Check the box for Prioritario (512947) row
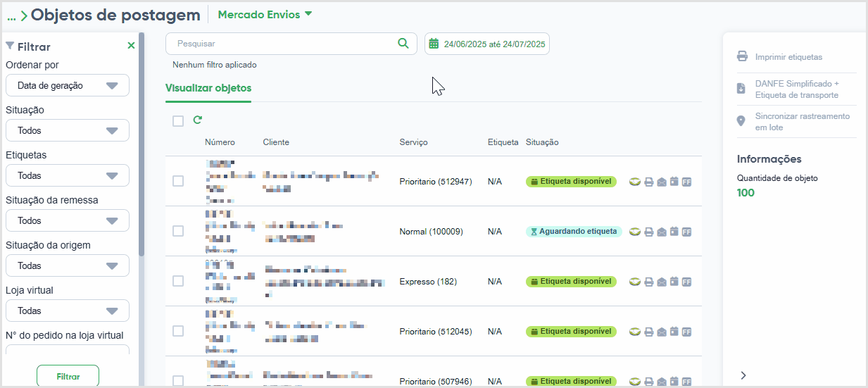 coord(178,181)
